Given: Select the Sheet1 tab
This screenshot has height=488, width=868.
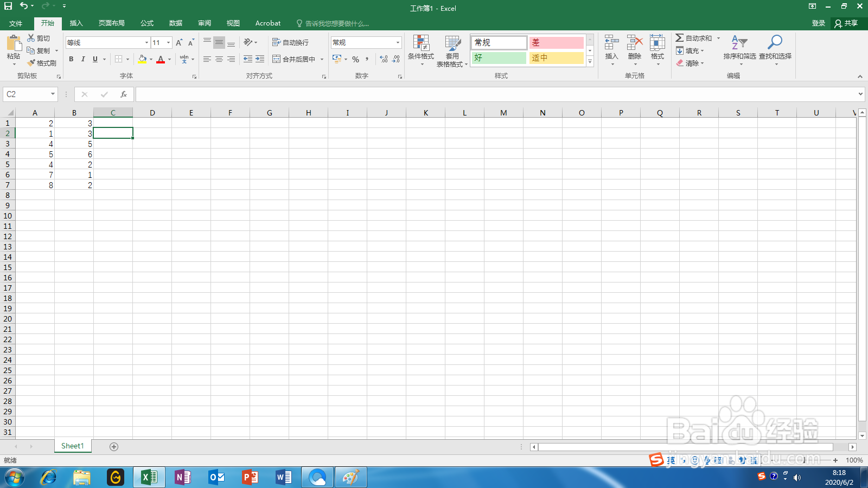Looking at the screenshot, I should [x=73, y=446].
